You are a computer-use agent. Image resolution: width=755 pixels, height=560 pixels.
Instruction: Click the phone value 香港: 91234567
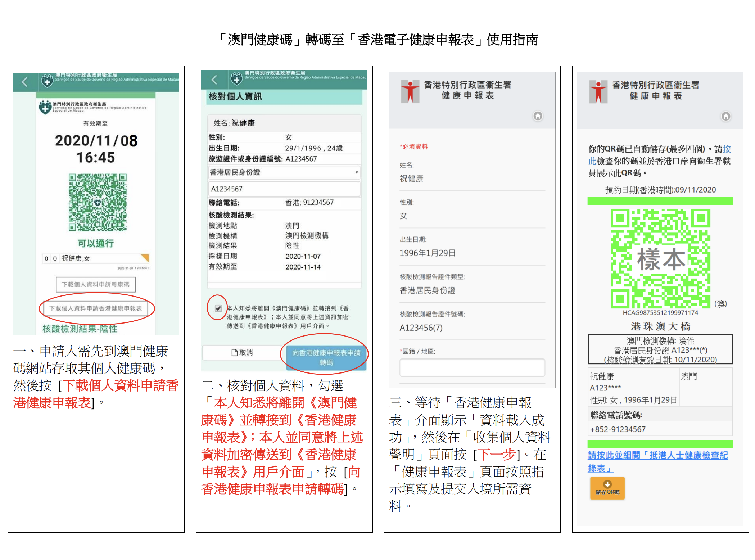[x=309, y=203]
